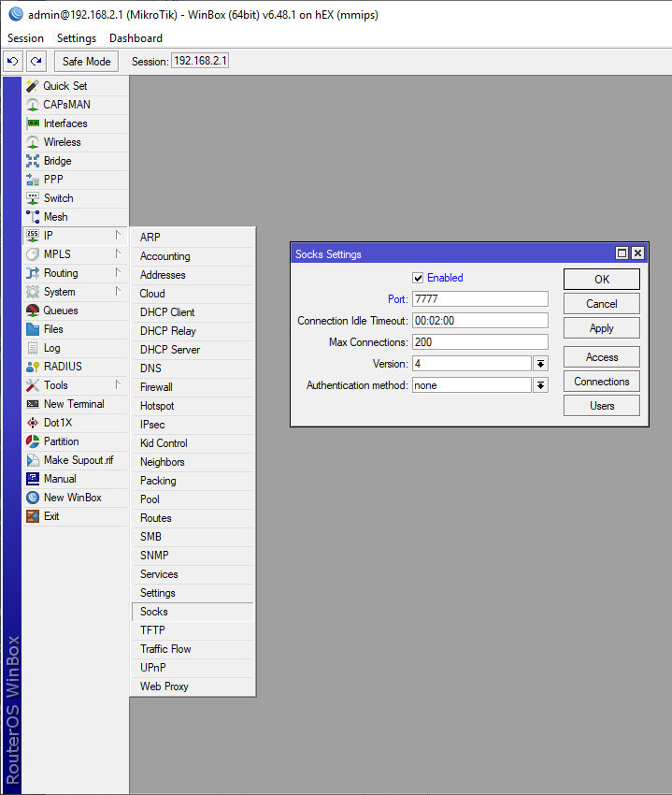Click Apply in Socks Settings
The image size is (672, 795).
(x=602, y=328)
